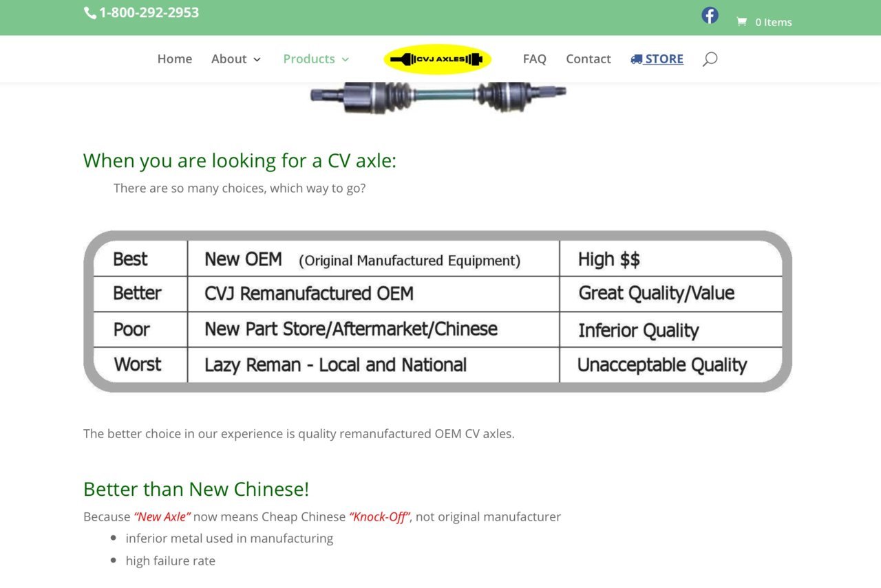Click the CVJ Axles yellow logo
Screen dimensions: 881x588
tap(438, 59)
